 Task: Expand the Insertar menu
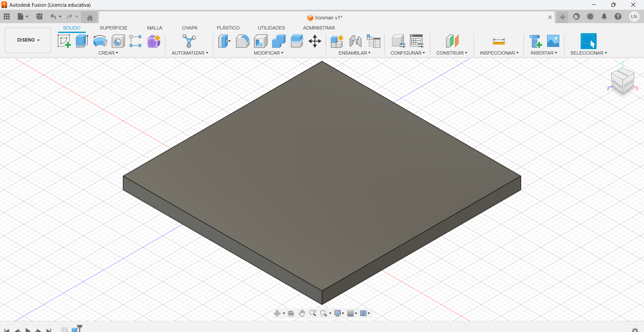point(544,53)
